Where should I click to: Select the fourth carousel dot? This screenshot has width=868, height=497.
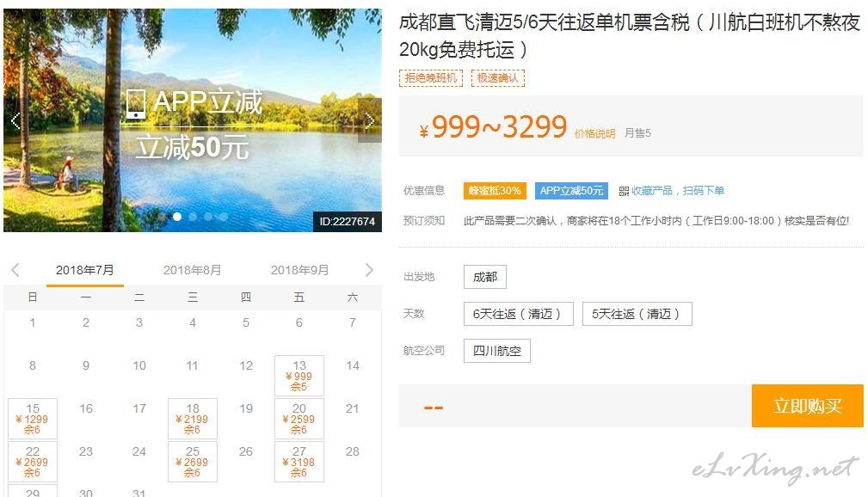[x=208, y=217]
